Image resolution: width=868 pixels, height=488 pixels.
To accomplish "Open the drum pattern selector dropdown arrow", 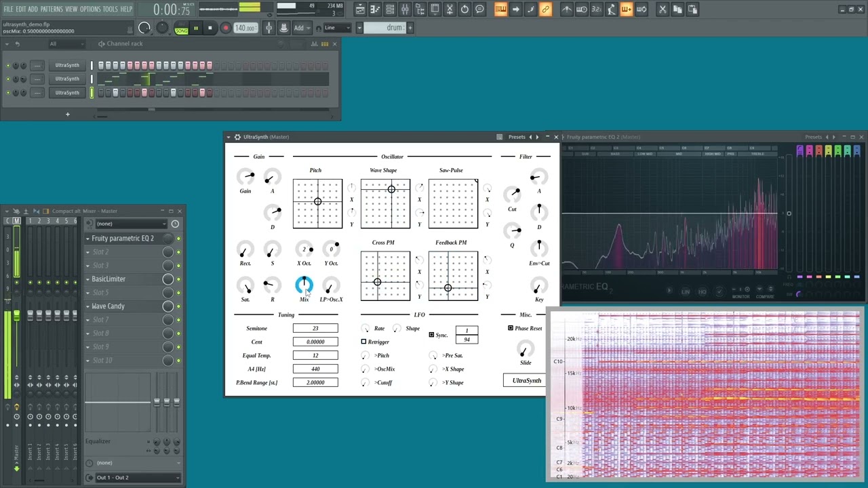I will (x=360, y=28).
